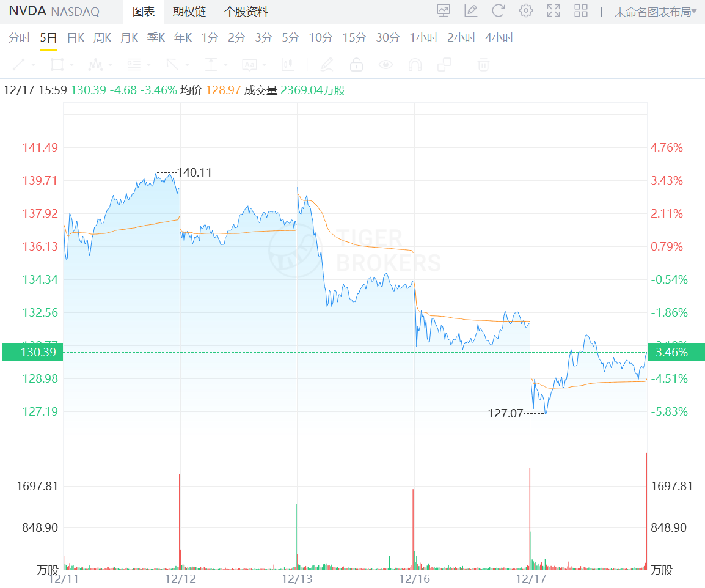Click the 140.11 high price label

(x=194, y=172)
